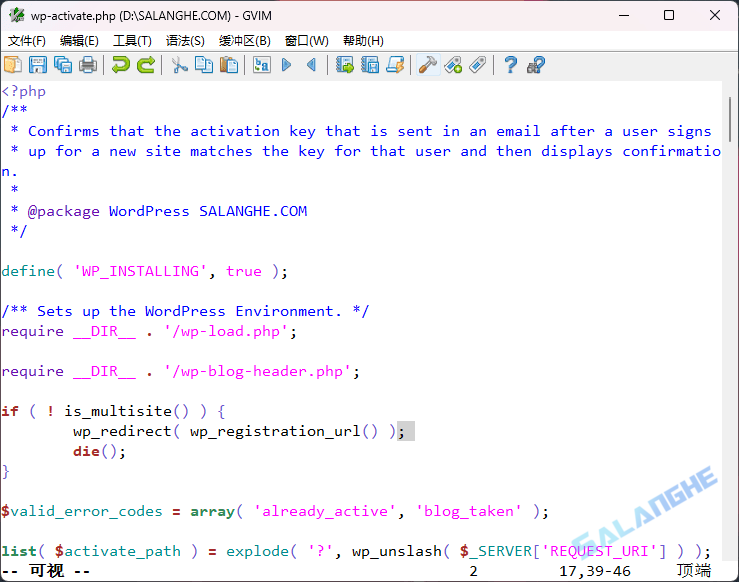Click the Save All files icon
The width and height of the screenshot is (739, 582).
63,65
